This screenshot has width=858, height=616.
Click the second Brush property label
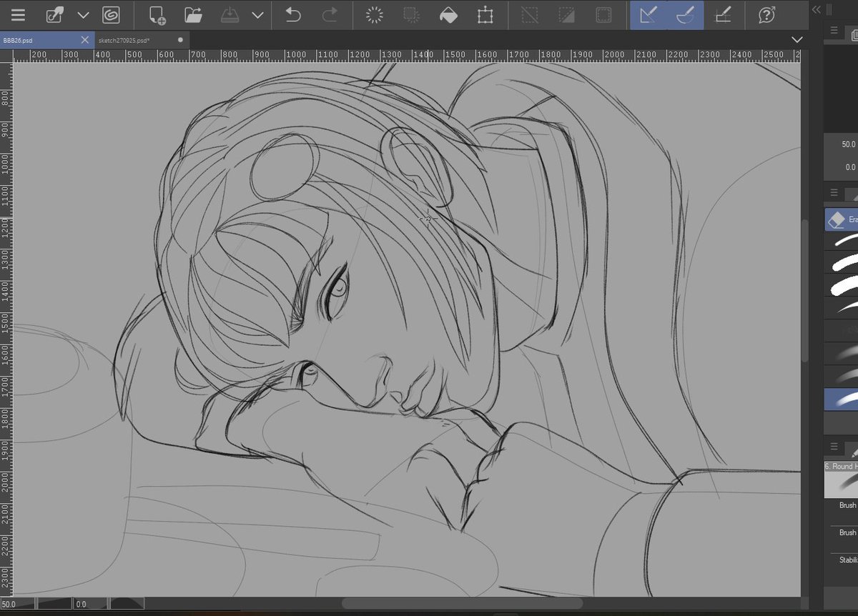tap(847, 532)
